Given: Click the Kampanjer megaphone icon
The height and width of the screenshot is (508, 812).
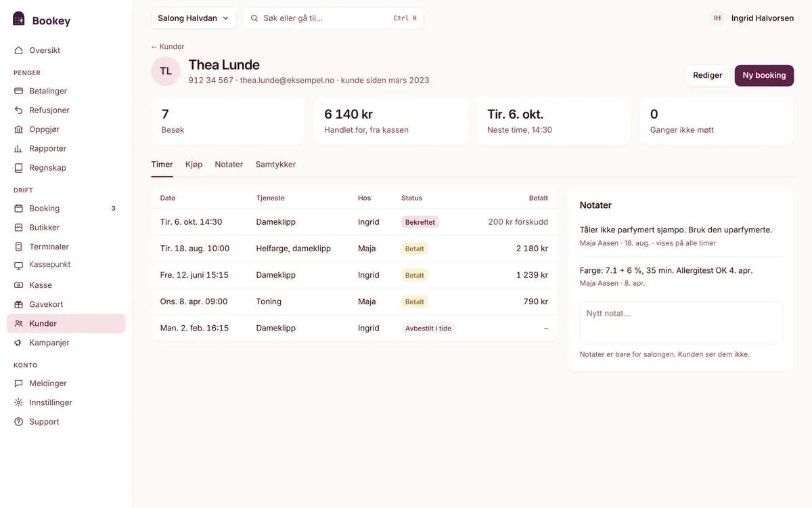Looking at the screenshot, I should pyautogui.click(x=19, y=343).
